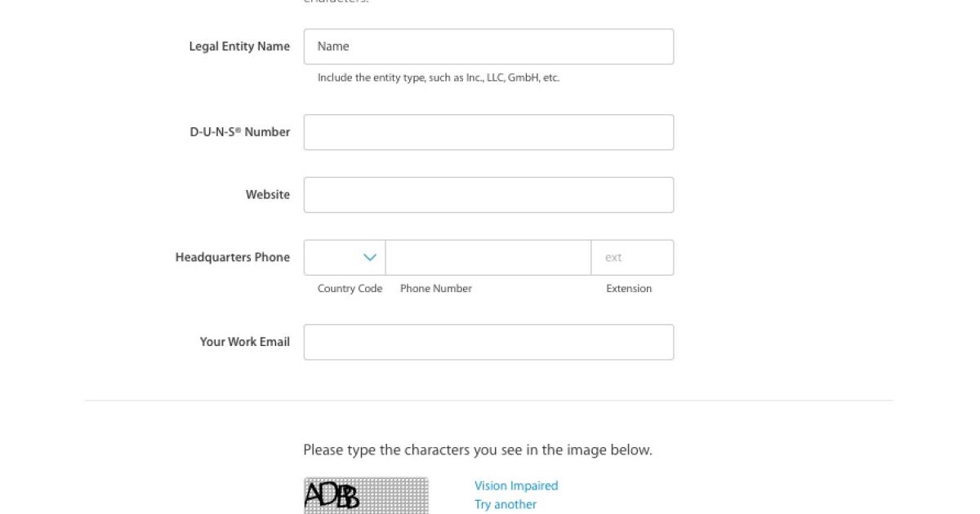Click the entity type hint text
Image resolution: width=980 pixels, height=514 pixels.
pyautogui.click(x=439, y=78)
